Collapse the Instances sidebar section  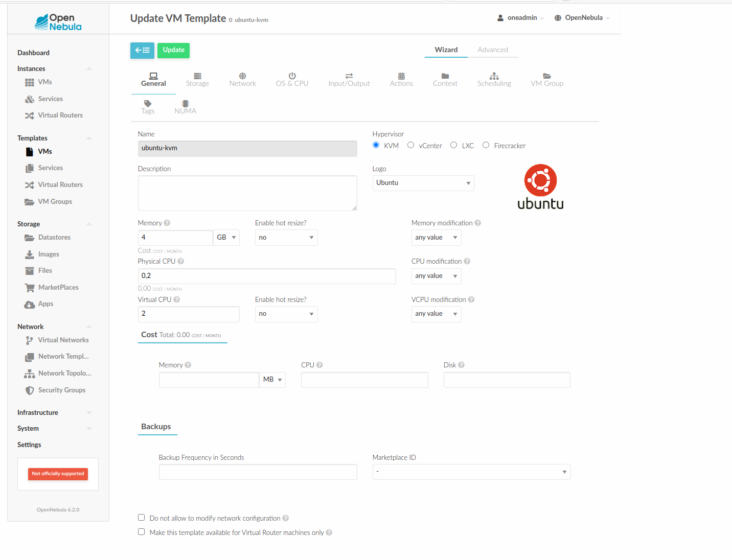click(x=89, y=68)
